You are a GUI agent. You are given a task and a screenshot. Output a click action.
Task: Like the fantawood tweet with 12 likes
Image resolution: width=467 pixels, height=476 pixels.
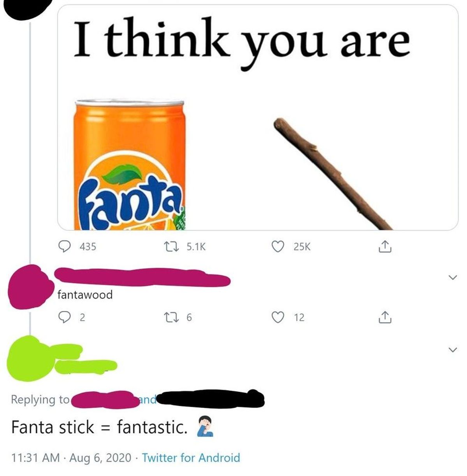288,318
